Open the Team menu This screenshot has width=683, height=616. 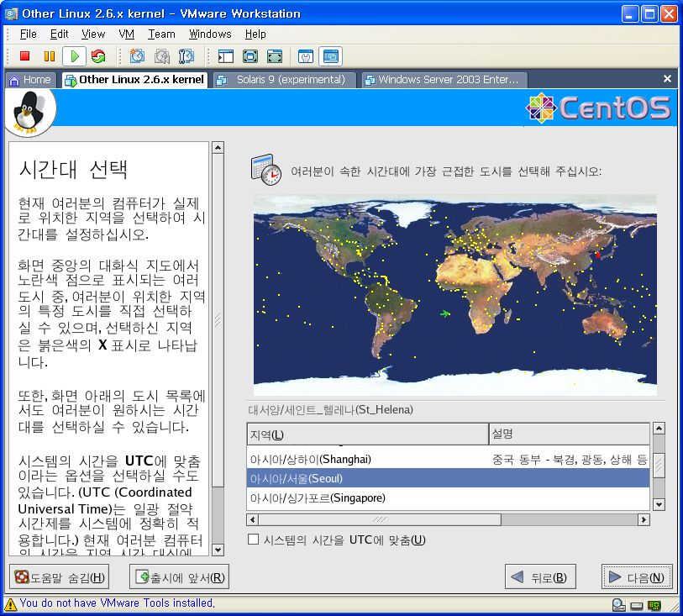[x=161, y=34]
